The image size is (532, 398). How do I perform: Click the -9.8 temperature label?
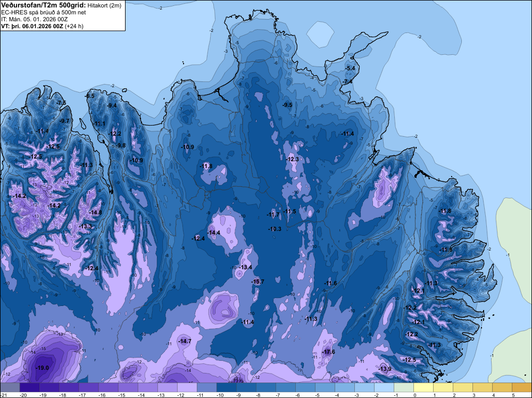121,146
